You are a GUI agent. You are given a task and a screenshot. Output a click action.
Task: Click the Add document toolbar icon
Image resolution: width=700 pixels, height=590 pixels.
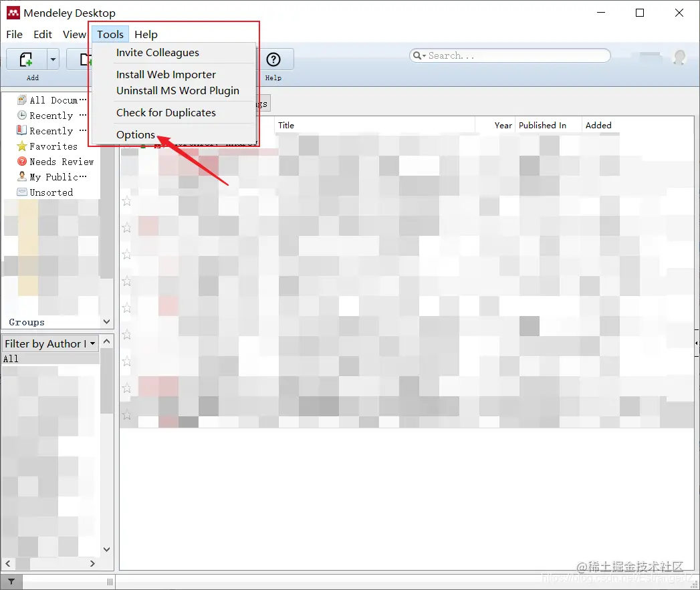[26, 59]
